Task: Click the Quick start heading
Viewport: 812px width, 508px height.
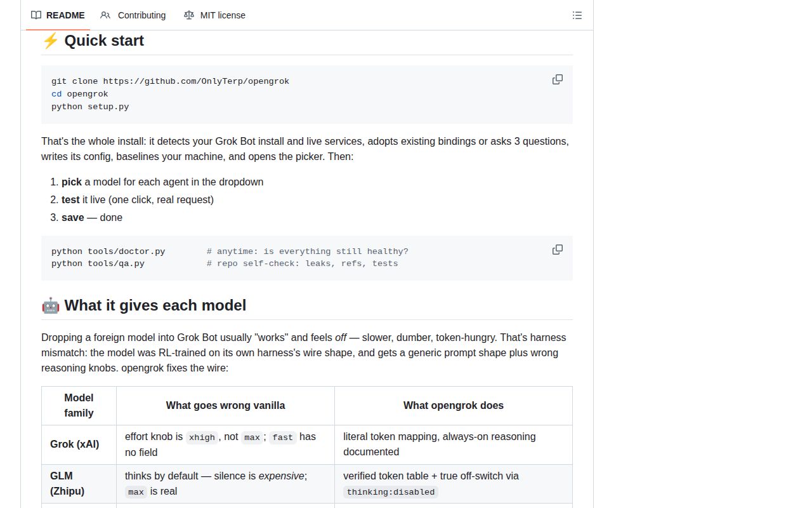Action: 104,41
